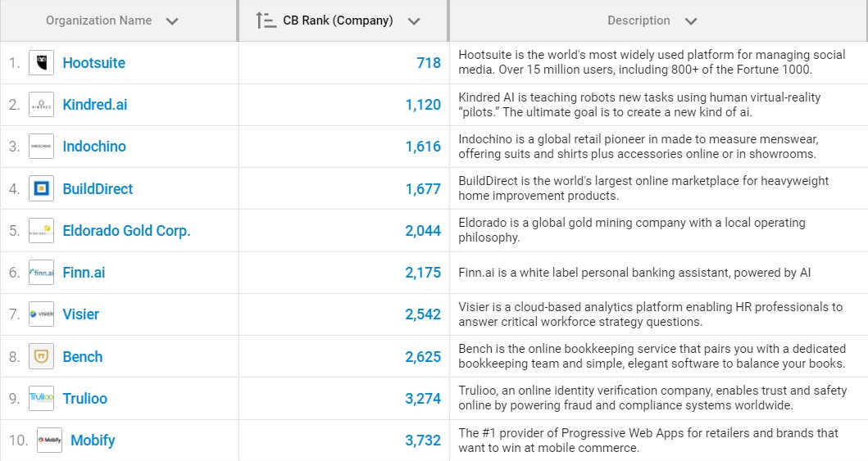The width and height of the screenshot is (868, 461).
Task: Click the Trulioo logo thumbnail
Action: (42, 398)
